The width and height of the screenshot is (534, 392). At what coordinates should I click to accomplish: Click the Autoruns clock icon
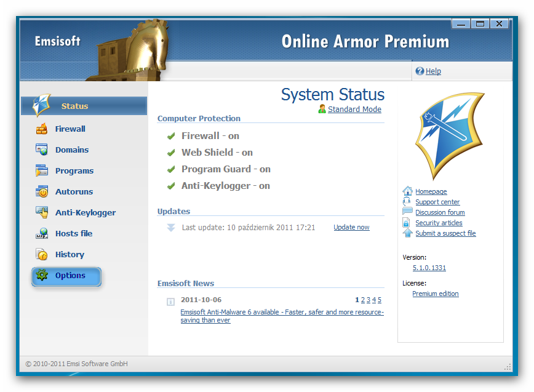[42, 191]
